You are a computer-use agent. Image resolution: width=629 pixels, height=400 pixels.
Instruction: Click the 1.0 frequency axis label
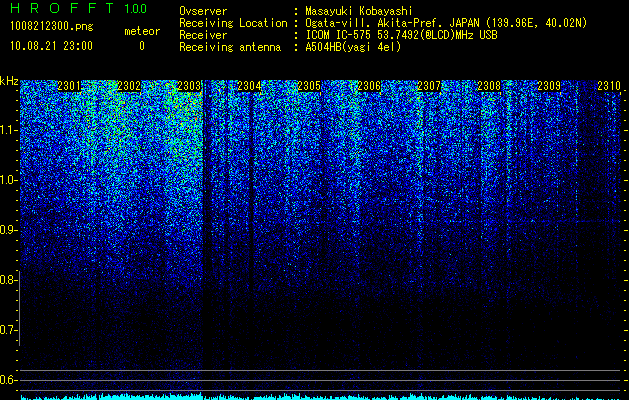click(x=8, y=180)
